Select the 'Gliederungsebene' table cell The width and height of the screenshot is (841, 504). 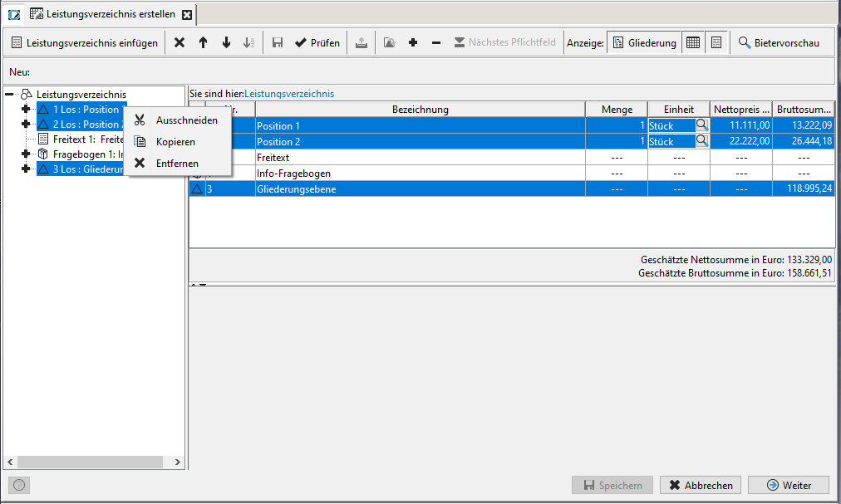(x=420, y=188)
